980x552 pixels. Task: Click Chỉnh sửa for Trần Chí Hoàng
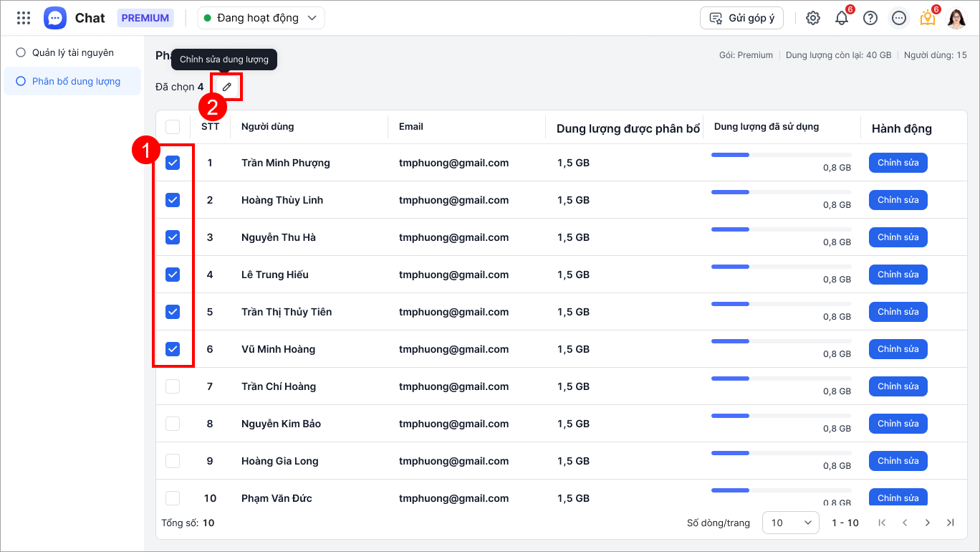(898, 386)
